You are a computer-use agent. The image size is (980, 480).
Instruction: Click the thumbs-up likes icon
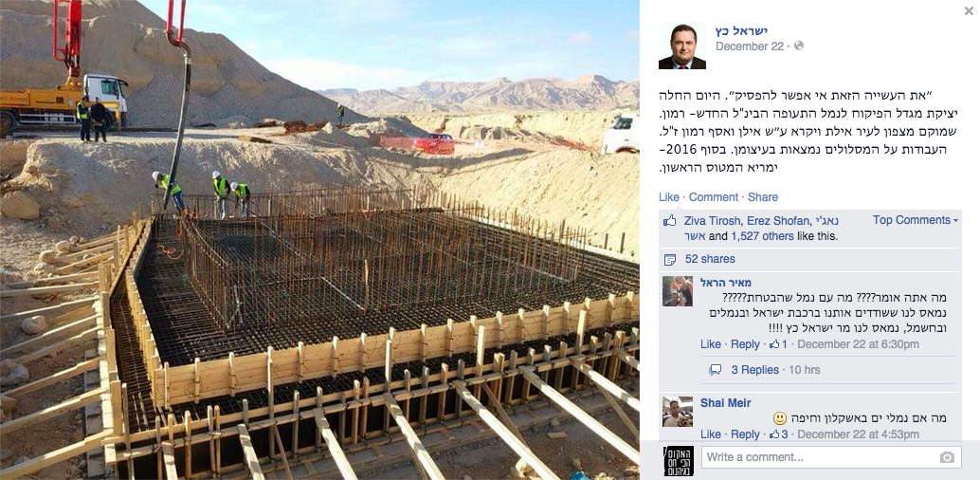(669, 220)
